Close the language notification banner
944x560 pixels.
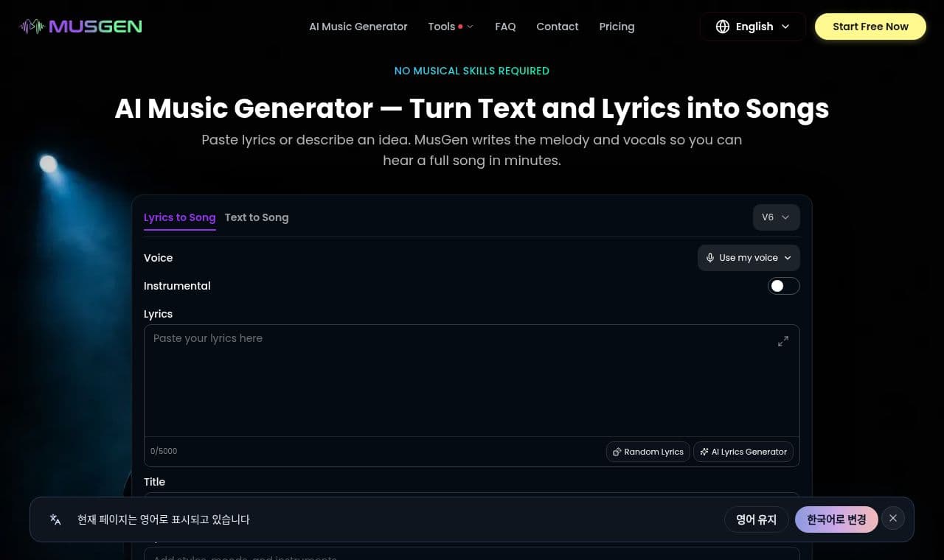coord(893,519)
